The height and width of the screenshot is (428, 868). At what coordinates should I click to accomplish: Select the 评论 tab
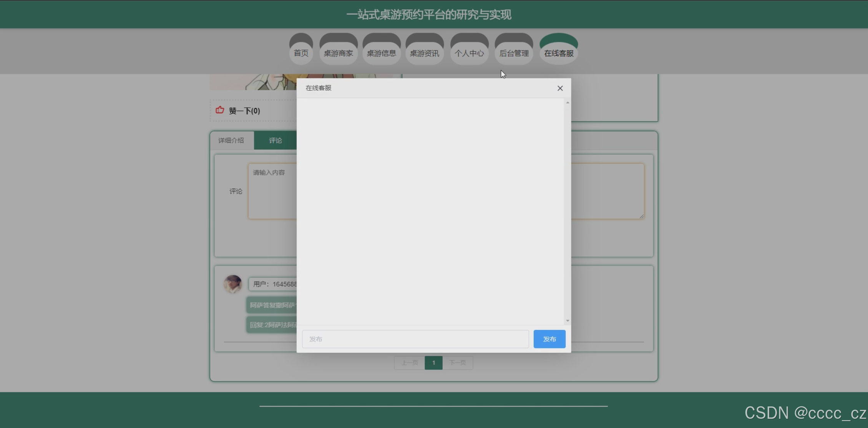pyautogui.click(x=275, y=140)
